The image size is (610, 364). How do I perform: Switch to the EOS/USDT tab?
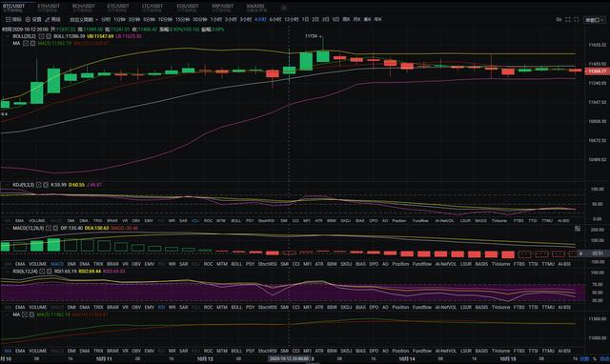[188, 8]
